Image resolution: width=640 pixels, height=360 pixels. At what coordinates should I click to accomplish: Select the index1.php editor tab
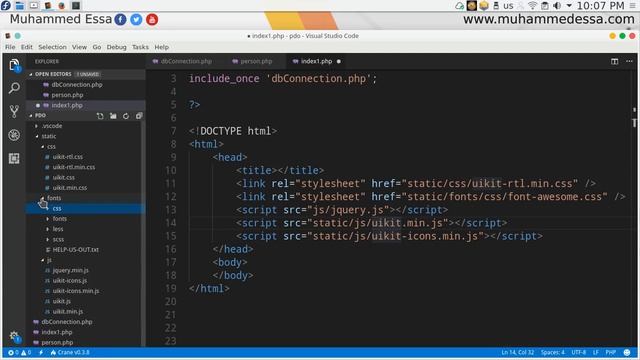[x=317, y=61]
